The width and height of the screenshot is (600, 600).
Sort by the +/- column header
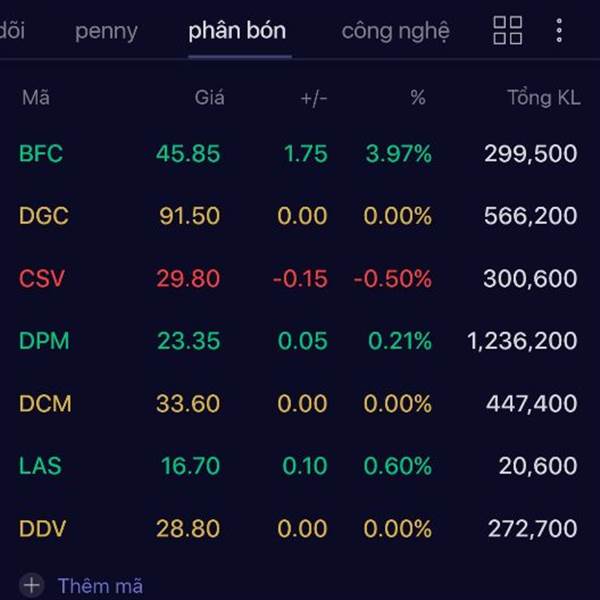(313, 98)
